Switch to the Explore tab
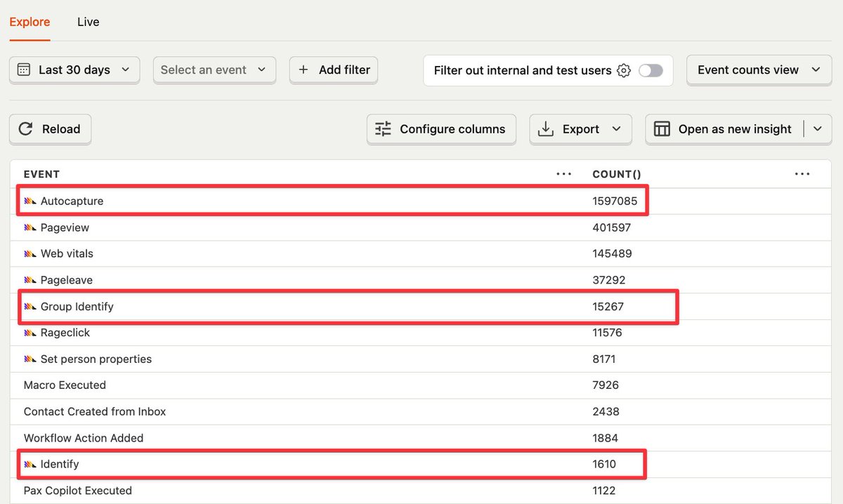The image size is (843, 504). click(x=30, y=22)
